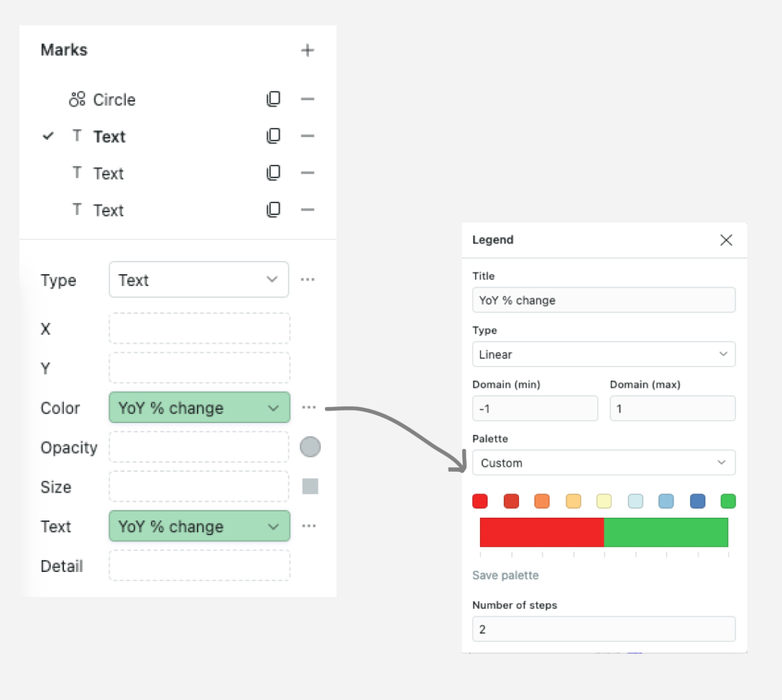This screenshot has width=782, height=700.
Task: Pick the dark blue palette swatch
Action: 697,501
